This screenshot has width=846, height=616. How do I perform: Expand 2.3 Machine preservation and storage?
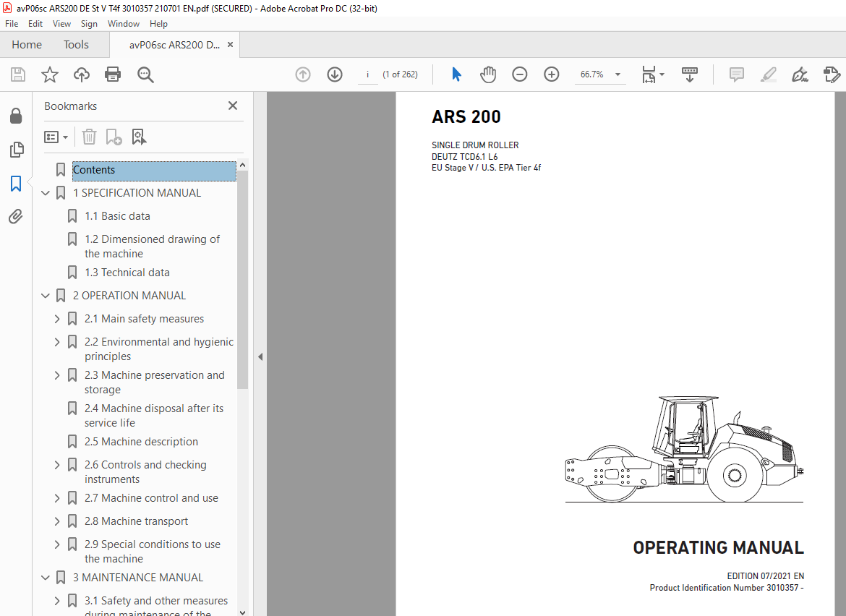57,375
